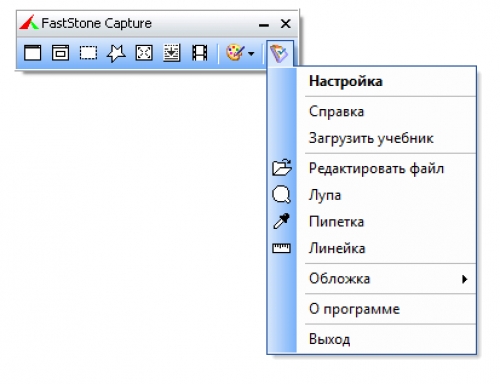The height and width of the screenshot is (384, 500).
Task: Select the Capture Scrolling Window tool
Action: (x=172, y=53)
